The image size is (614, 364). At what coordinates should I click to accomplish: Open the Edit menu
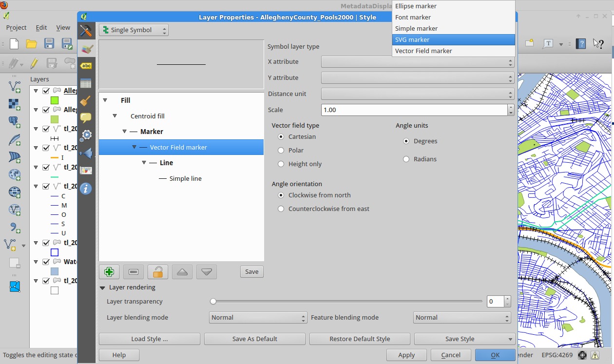coord(41,28)
